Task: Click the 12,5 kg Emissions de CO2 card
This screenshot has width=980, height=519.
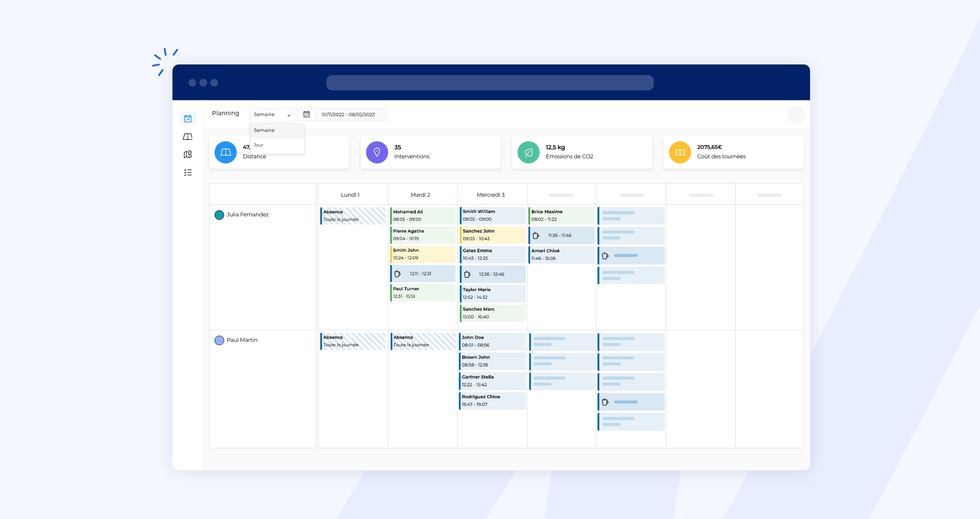Action: pos(582,152)
